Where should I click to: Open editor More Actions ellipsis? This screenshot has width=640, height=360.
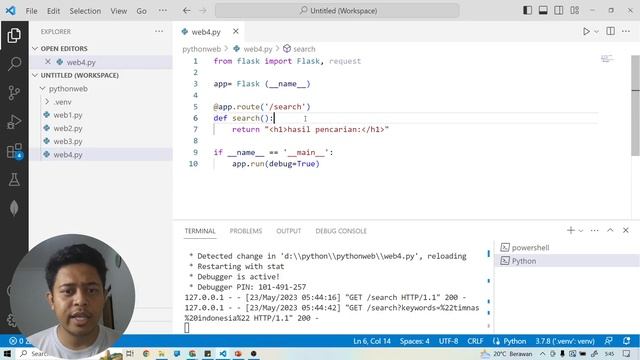(626, 31)
